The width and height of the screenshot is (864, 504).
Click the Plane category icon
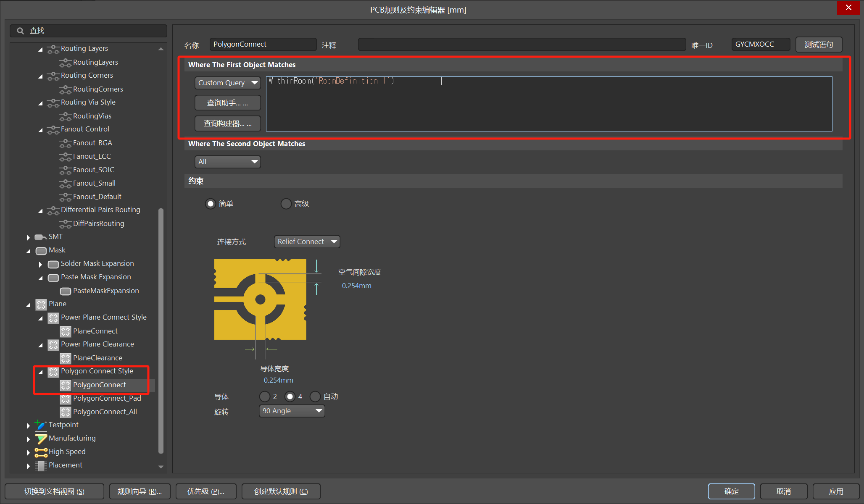41,304
